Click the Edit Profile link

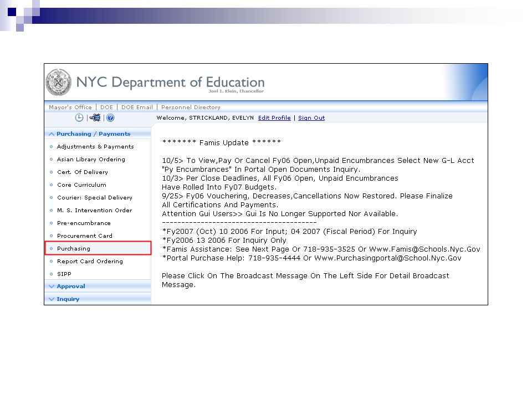point(274,117)
